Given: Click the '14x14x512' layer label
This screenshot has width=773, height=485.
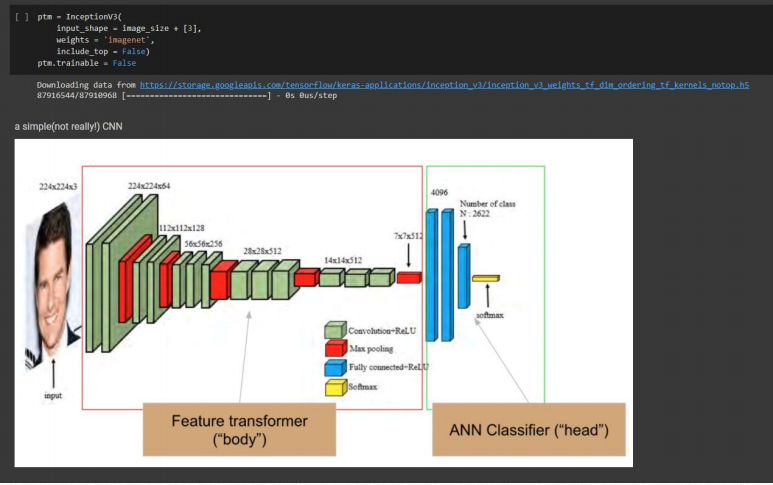Looking at the screenshot, I should [x=343, y=260].
